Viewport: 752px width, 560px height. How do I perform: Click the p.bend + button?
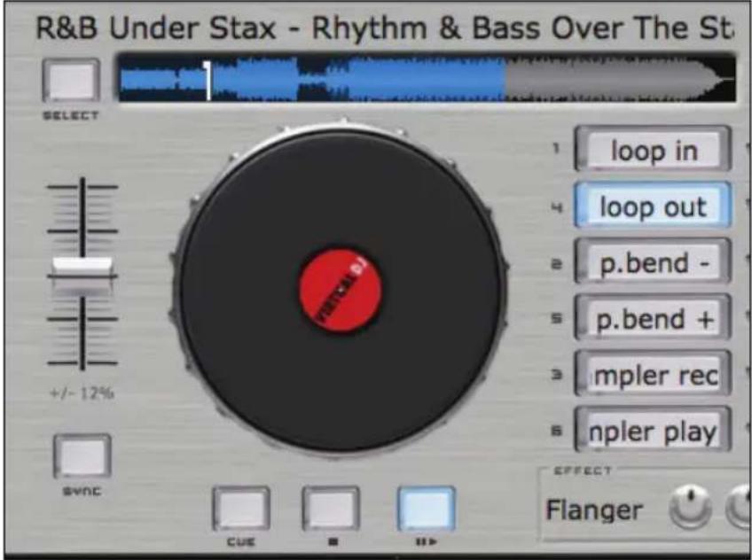(653, 317)
